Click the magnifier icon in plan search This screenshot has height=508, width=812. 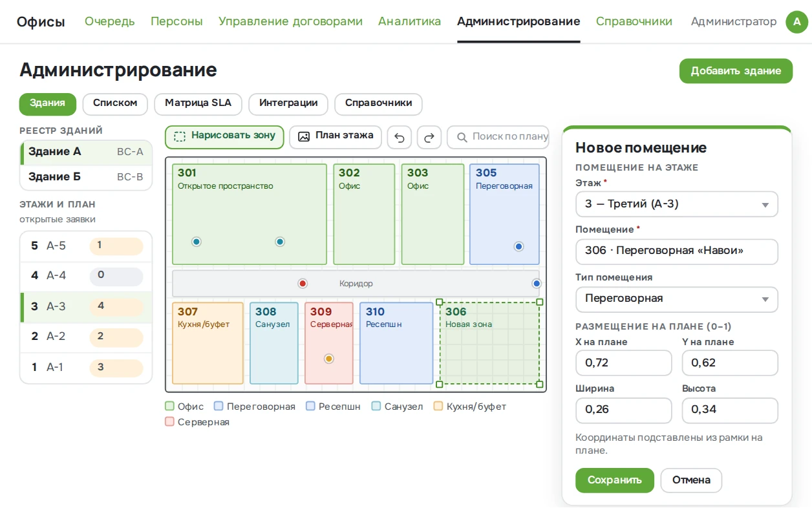coord(462,137)
